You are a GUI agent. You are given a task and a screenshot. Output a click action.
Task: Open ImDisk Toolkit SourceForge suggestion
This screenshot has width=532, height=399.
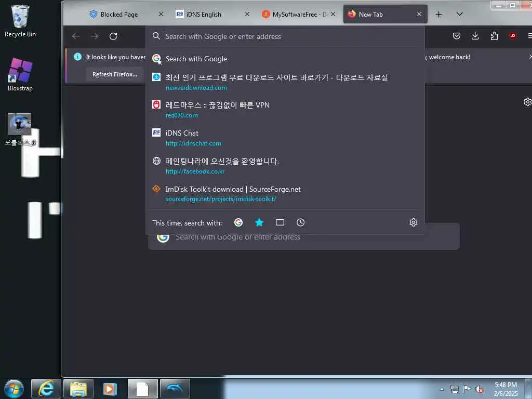285,193
